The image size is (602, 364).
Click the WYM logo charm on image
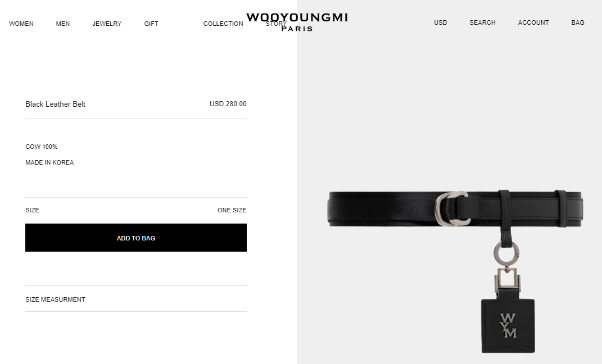pos(508,326)
